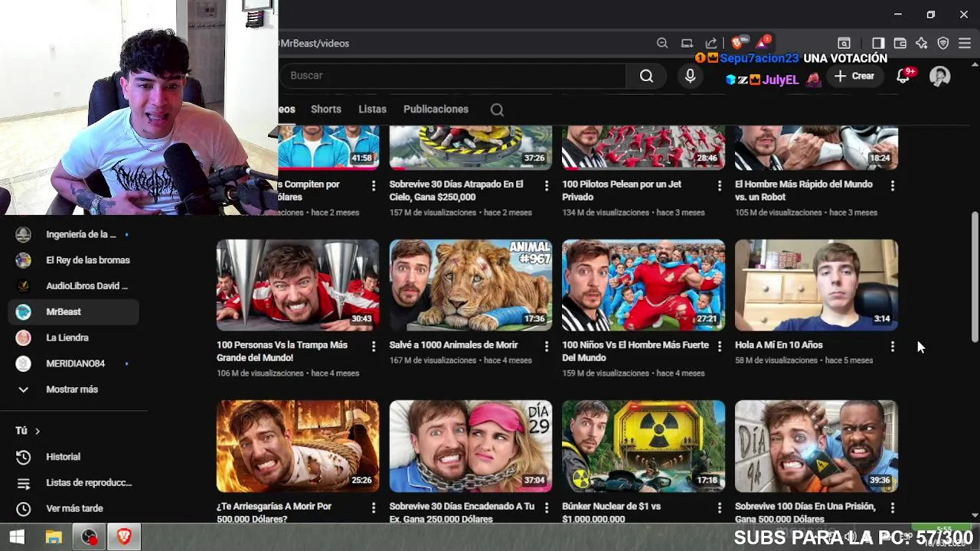The width and height of the screenshot is (980, 551).
Task: Click the zoom magnifier icon in address bar
Action: (x=662, y=44)
